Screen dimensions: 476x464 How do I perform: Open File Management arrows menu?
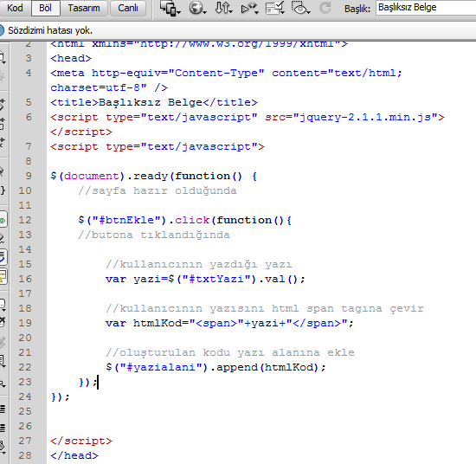coord(224,8)
